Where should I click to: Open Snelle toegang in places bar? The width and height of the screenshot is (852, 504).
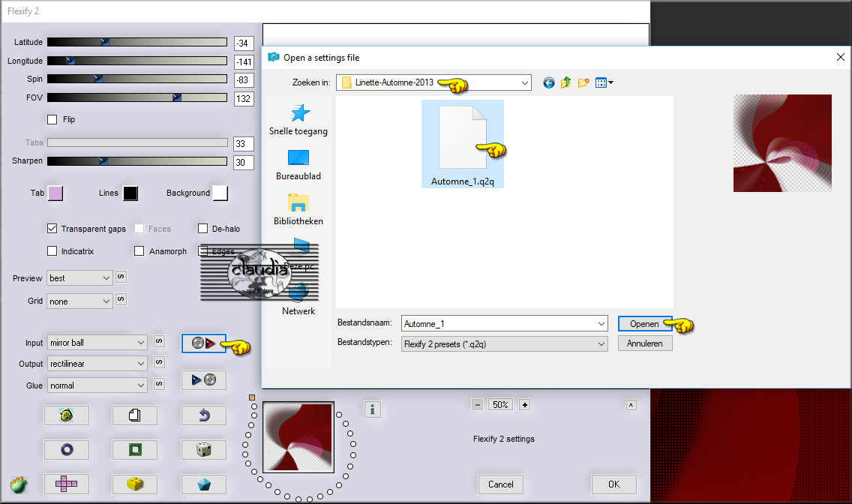(298, 119)
